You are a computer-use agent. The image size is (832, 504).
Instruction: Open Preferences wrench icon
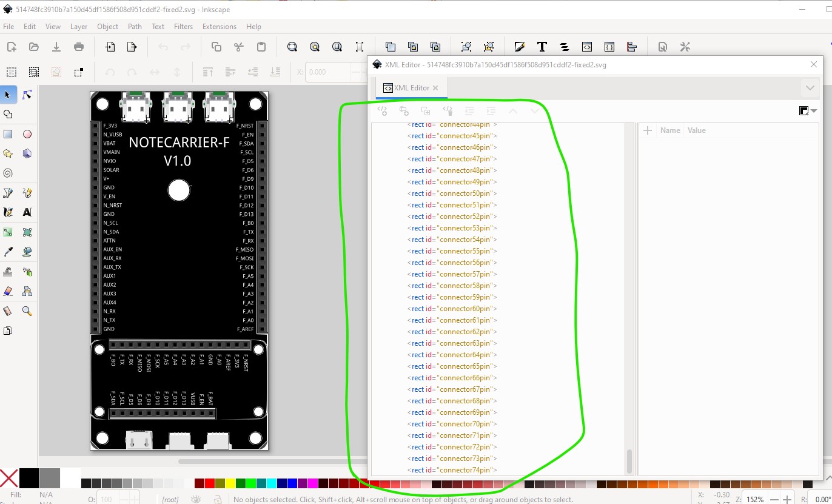click(685, 47)
